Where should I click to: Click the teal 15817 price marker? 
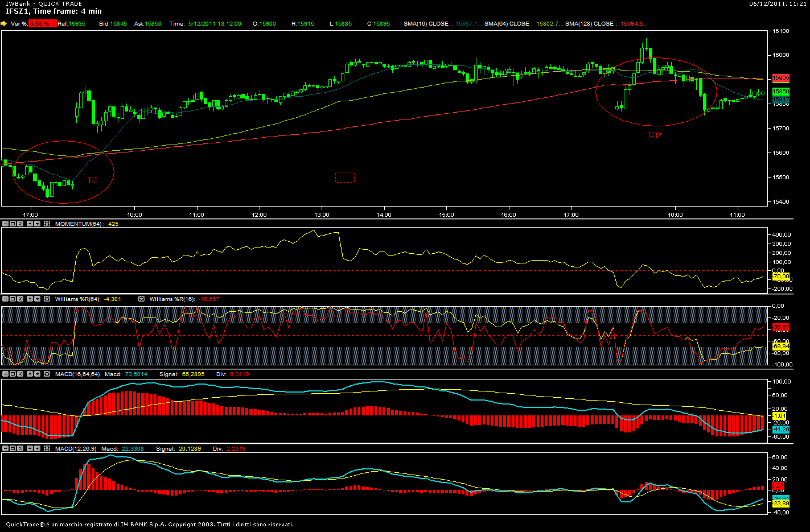(781, 99)
